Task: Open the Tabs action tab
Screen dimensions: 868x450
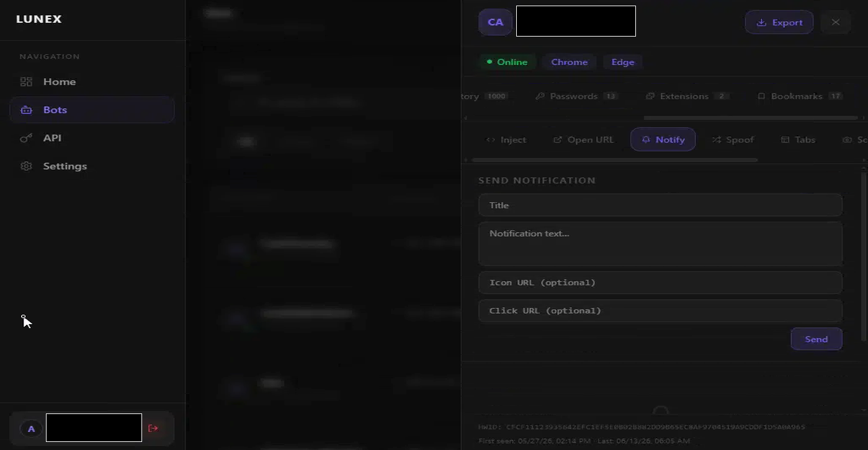Action: [798, 139]
